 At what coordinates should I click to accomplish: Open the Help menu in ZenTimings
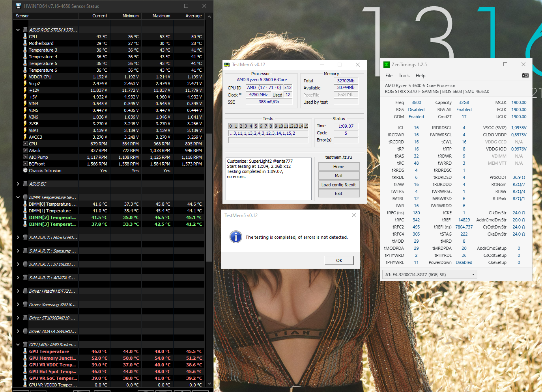pos(421,76)
